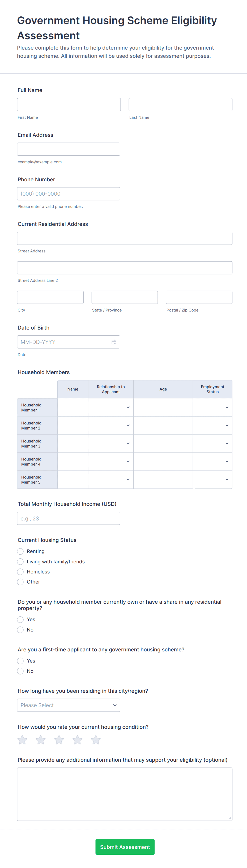The image size is (247, 868).
Task: Rate housing condition three stars
Action: coord(59,740)
